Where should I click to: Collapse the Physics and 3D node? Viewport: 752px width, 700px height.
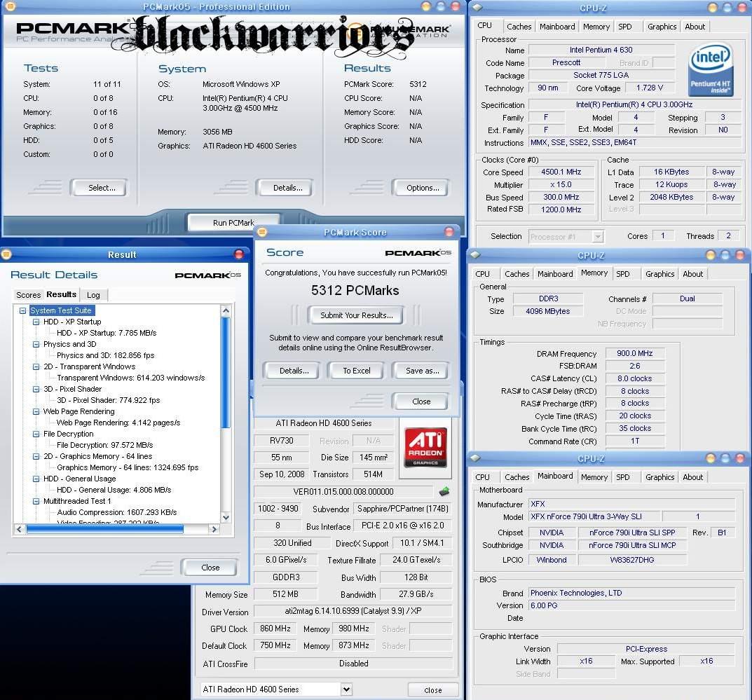(36, 344)
